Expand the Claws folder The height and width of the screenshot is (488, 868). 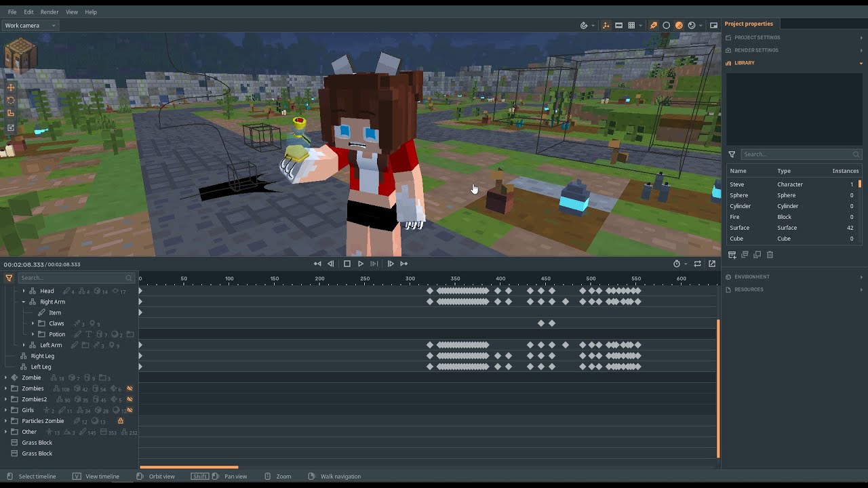click(33, 323)
